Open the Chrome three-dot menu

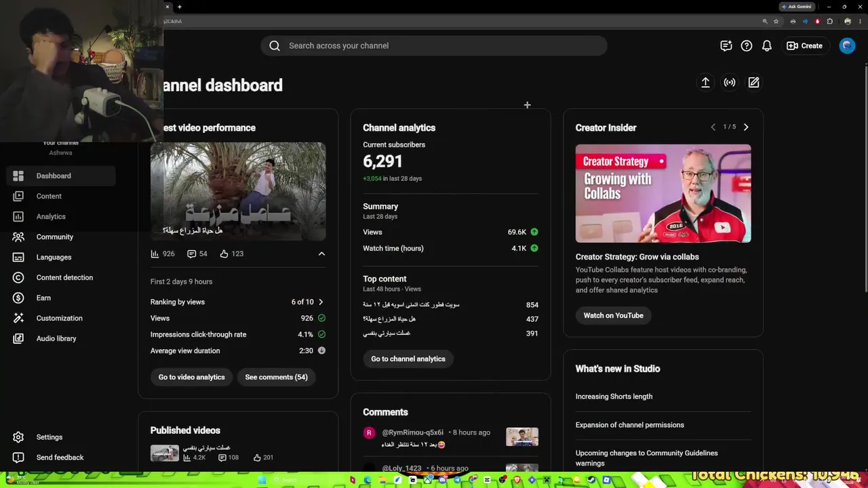(x=859, y=21)
